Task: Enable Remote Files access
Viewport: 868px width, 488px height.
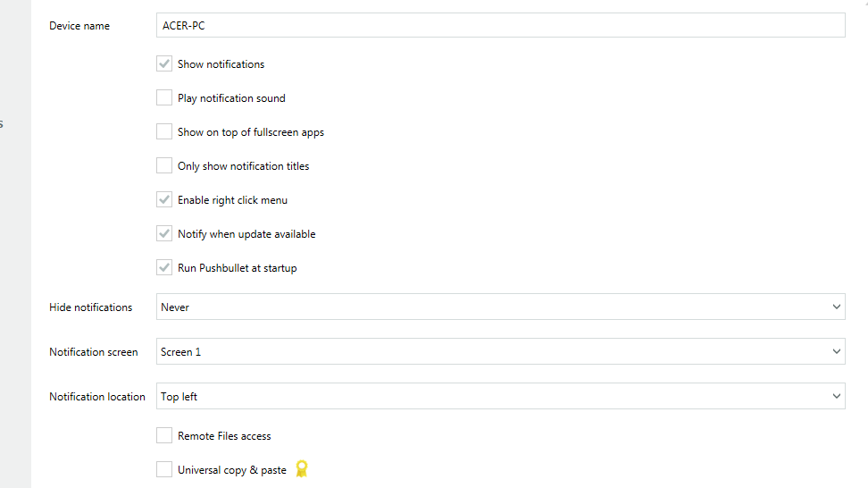Action: click(164, 436)
